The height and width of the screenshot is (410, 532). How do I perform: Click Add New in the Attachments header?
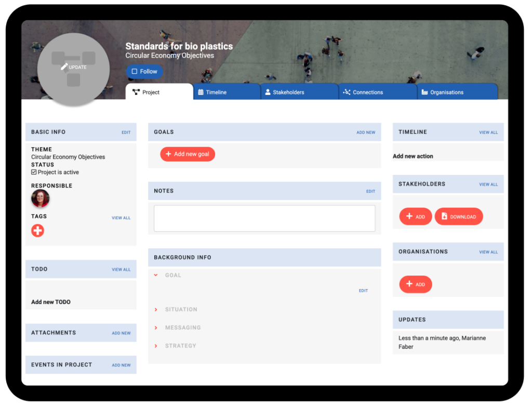coord(121,333)
